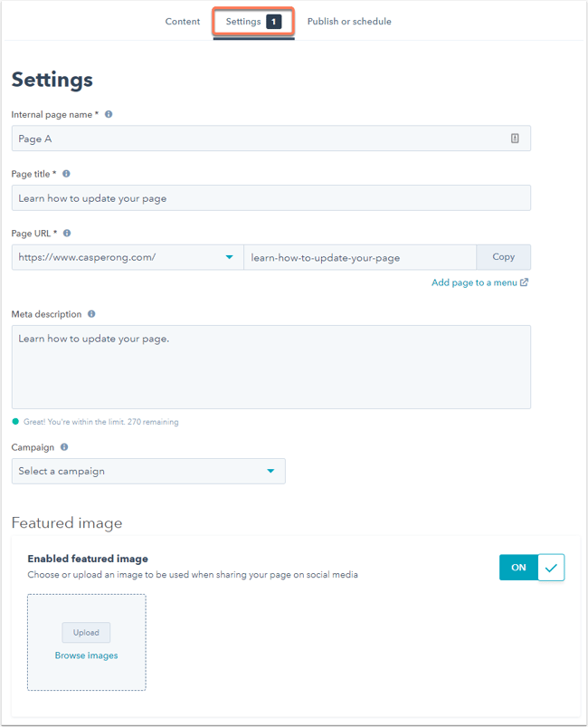Click the Page title input field
The height and width of the screenshot is (727, 588).
pyautogui.click(x=271, y=198)
